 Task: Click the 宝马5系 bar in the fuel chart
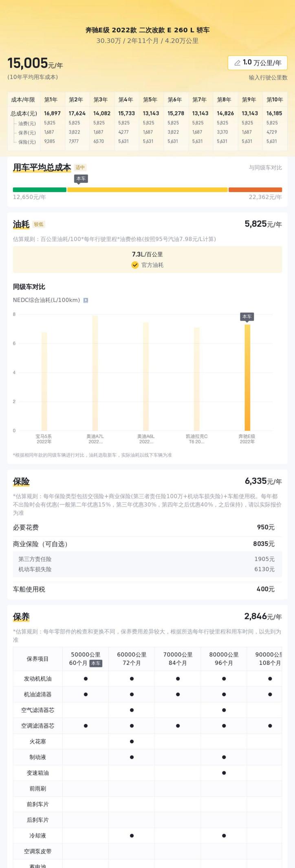click(44, 381)
